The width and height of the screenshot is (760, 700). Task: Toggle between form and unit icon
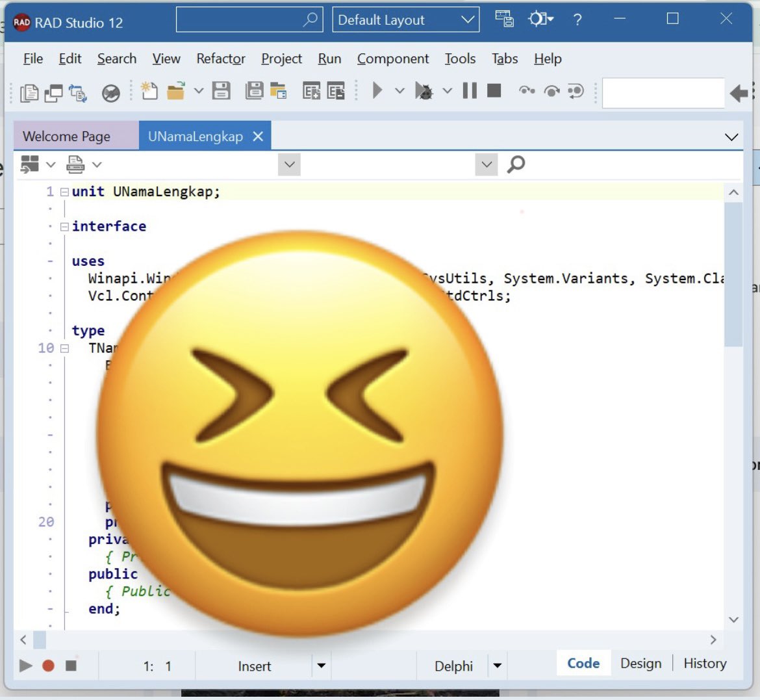point(78,92)
